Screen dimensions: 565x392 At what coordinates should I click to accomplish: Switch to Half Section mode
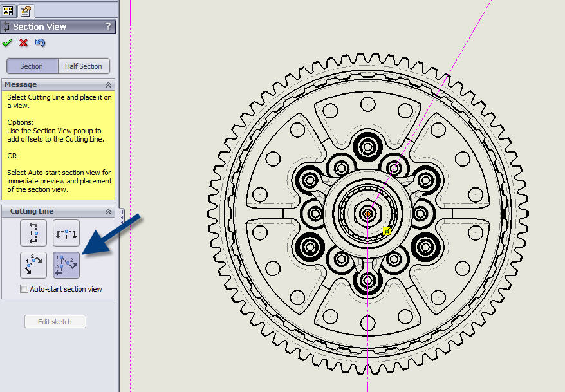coord(84,66)
